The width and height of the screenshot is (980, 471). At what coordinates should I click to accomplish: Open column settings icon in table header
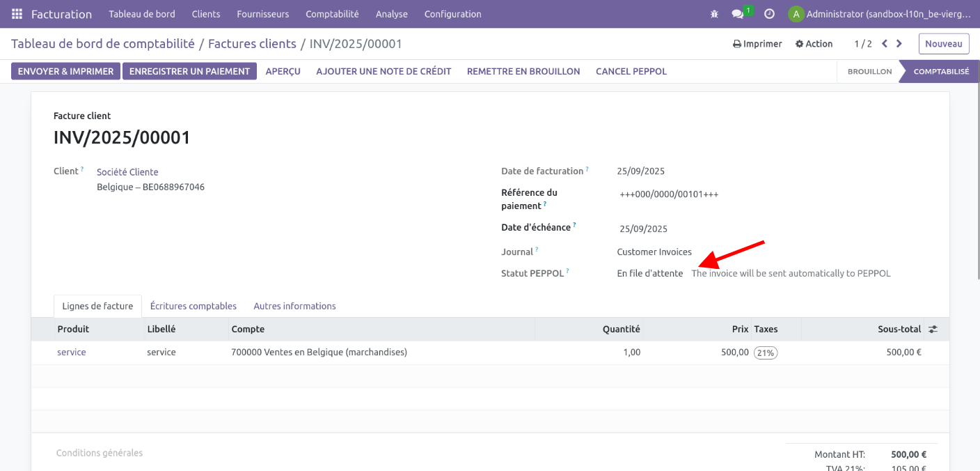point(933,329)
